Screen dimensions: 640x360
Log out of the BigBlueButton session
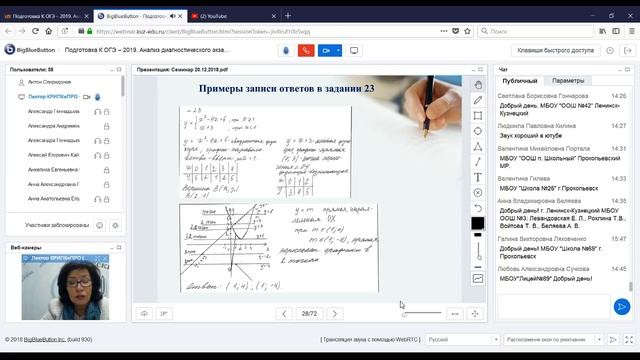tap(628, 51)
